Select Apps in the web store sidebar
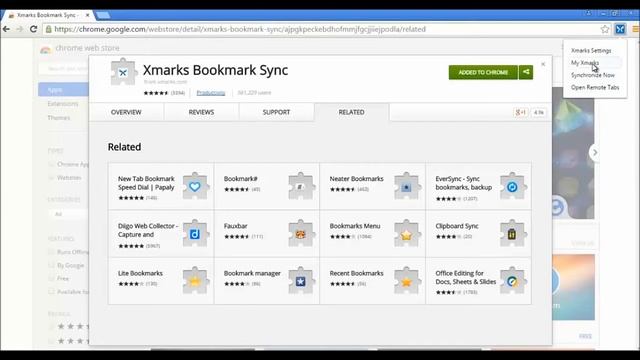640x360 pixels. pyautogui.click(x=63, y=89)
